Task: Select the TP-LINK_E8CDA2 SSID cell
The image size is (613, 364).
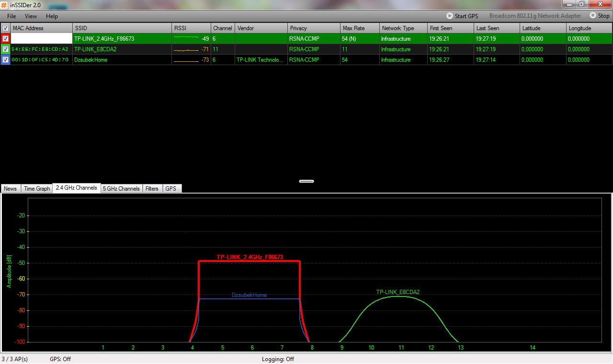Action: pos(122,49)
